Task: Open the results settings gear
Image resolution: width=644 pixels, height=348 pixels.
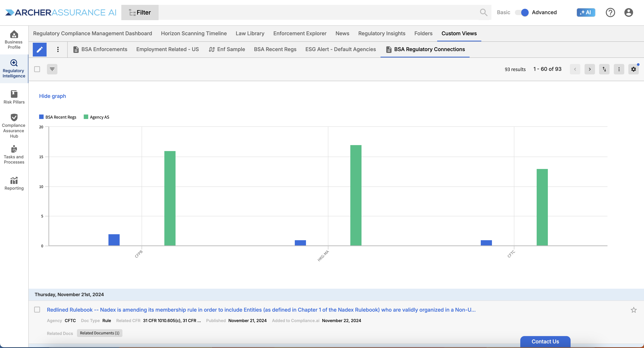Action: [633, 69]
